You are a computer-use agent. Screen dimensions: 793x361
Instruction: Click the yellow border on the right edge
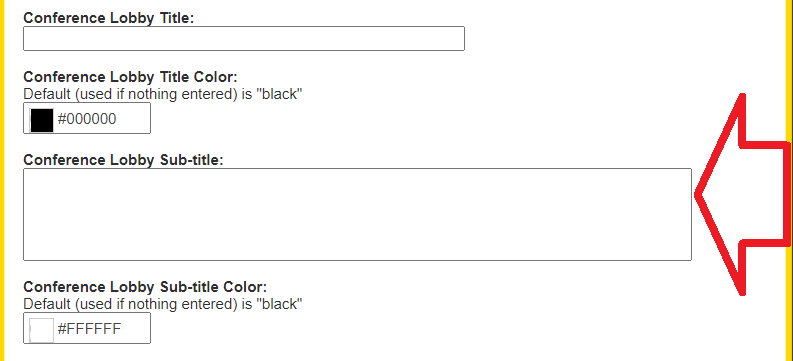click(x=790, y=180)
